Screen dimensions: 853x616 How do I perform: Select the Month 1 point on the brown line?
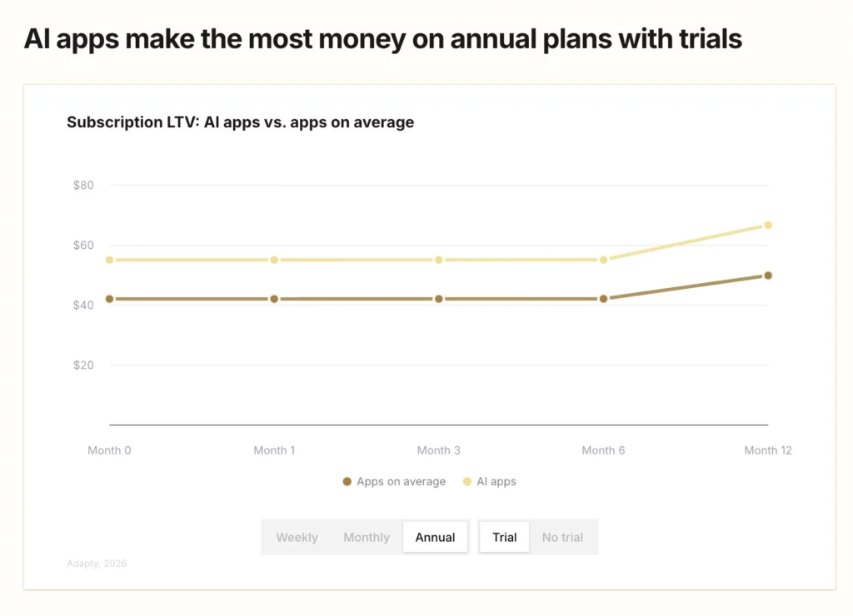274,298
